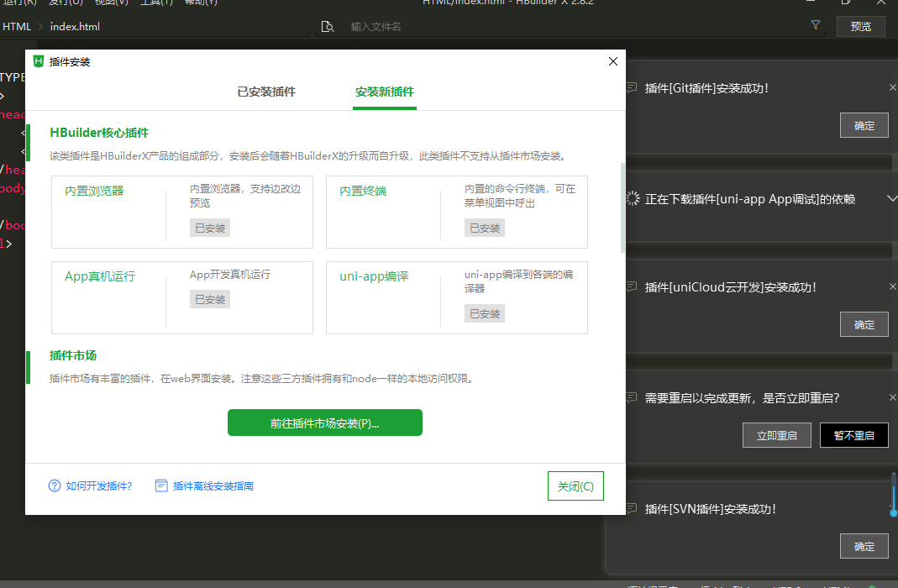Click 已安装 button for 内置终端
The height and width of the screenshot is (588, 898).
pos(485,228)
